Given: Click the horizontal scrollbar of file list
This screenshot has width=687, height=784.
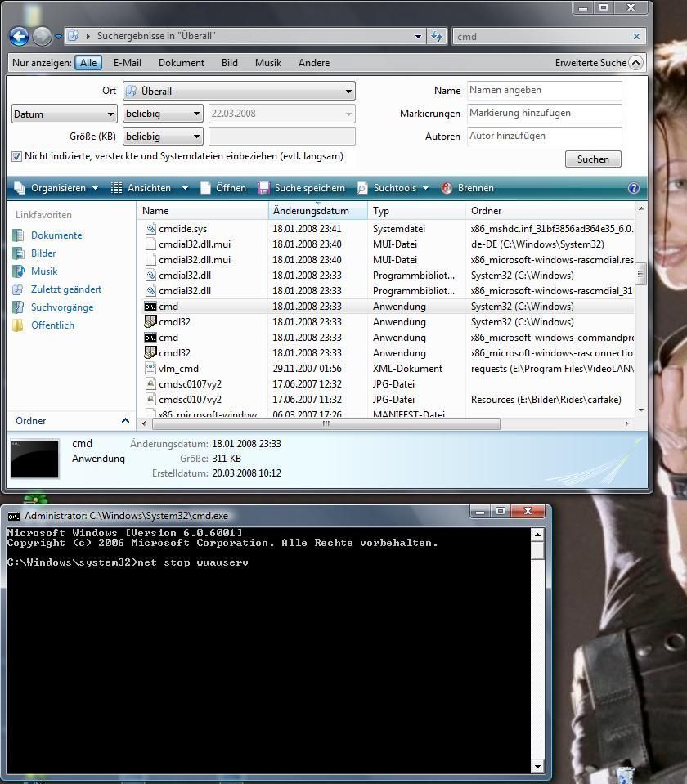Looking at the screenshot, I should [326, 423].
